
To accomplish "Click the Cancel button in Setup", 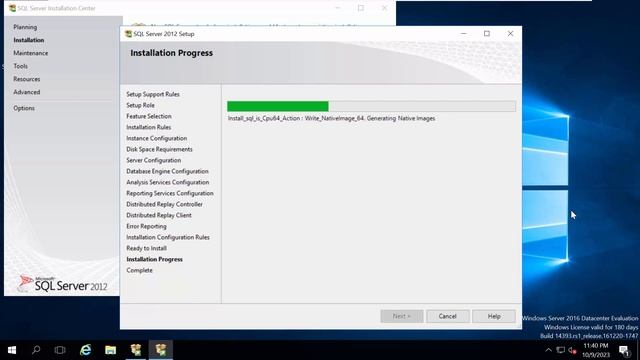I will point(447,316).
